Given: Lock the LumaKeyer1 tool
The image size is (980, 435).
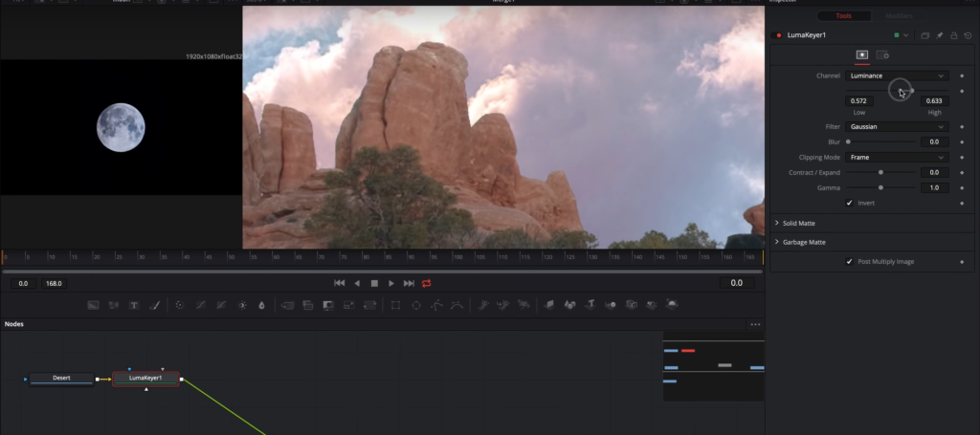Looking at the screenshot, I should coord(954,35).
